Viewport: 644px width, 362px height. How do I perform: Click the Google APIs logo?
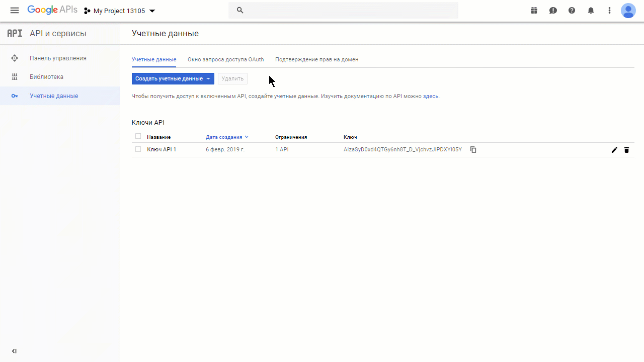[52, 10]
